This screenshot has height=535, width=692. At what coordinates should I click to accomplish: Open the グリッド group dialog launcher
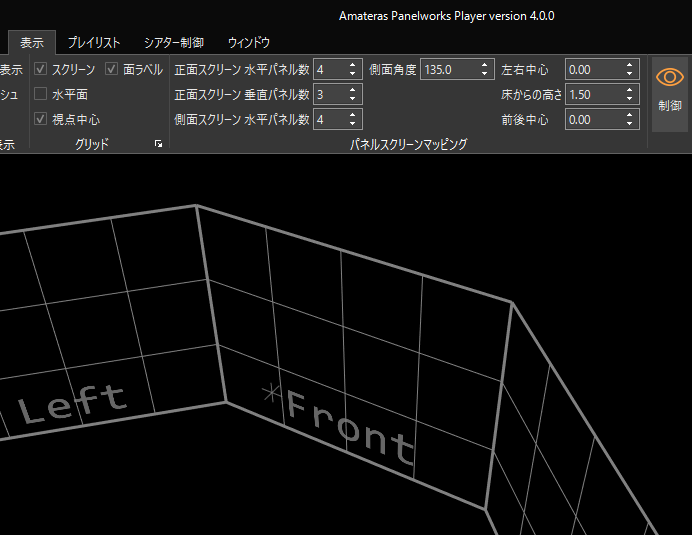(x=158, y=145)
